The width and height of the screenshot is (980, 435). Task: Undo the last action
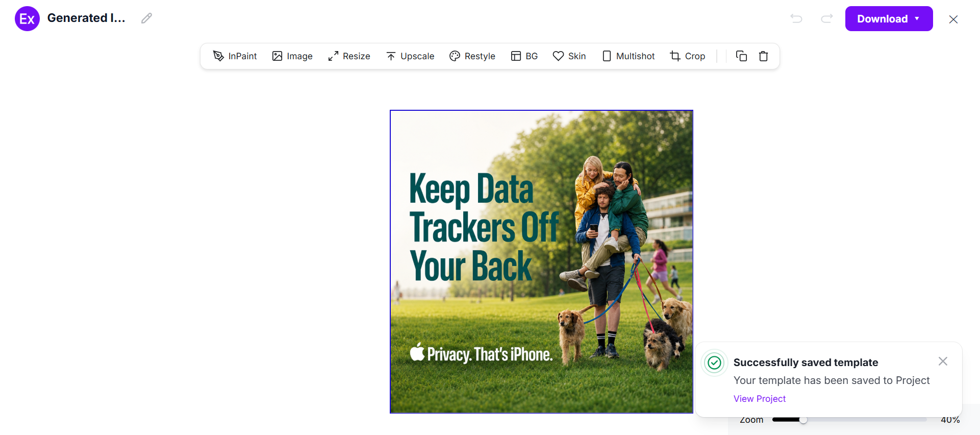tap(796, 19)
